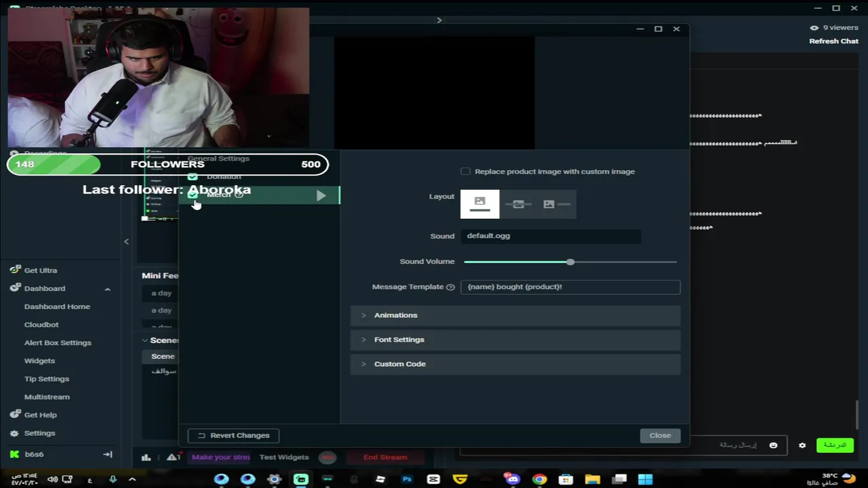
Task: Expand the Font Settings section
Action: (x=515, y=340)
